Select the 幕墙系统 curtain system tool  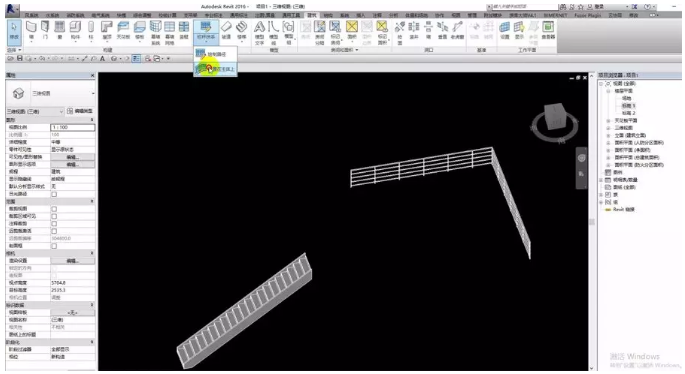[x=156, y=33]
